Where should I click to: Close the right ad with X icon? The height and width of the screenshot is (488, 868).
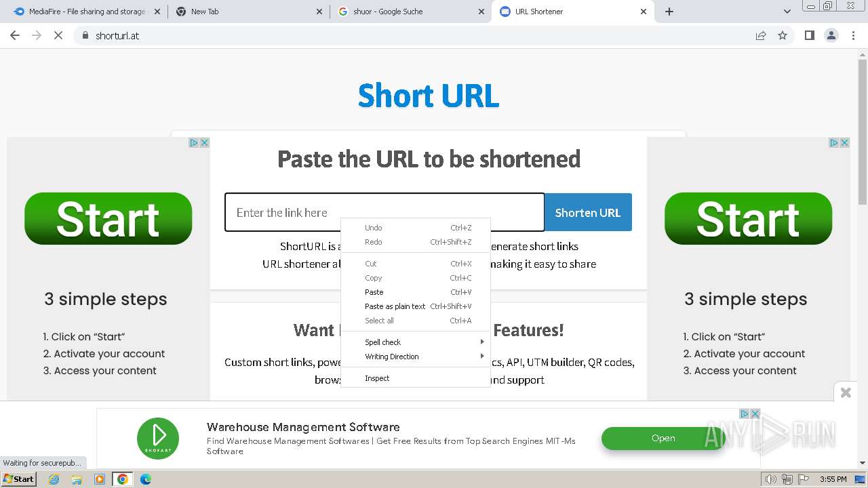click(x=844, y=143)
